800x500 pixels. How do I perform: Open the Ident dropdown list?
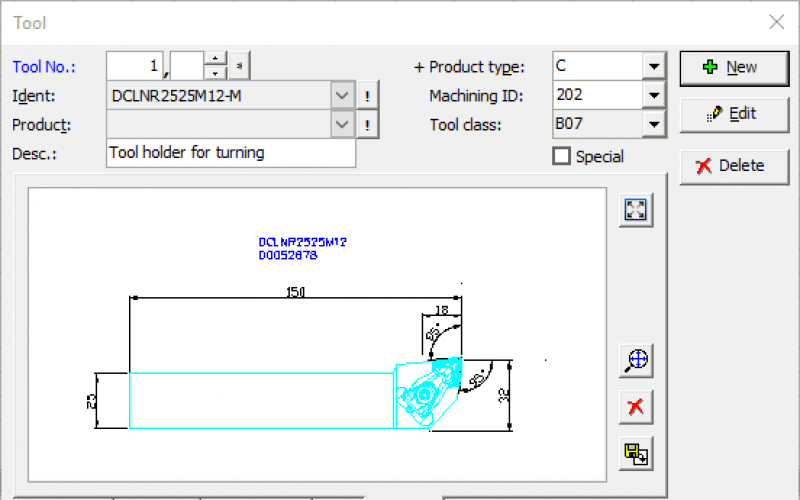(342, 96)
